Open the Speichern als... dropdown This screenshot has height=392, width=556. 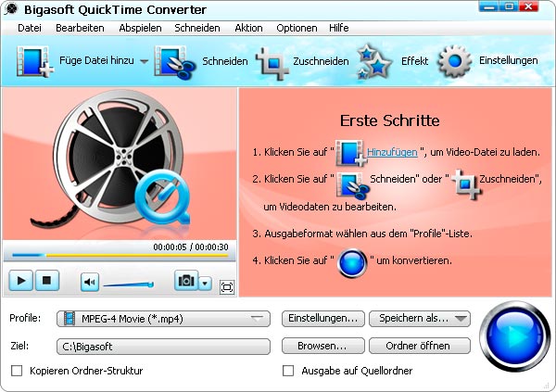[x=420, y=318]
